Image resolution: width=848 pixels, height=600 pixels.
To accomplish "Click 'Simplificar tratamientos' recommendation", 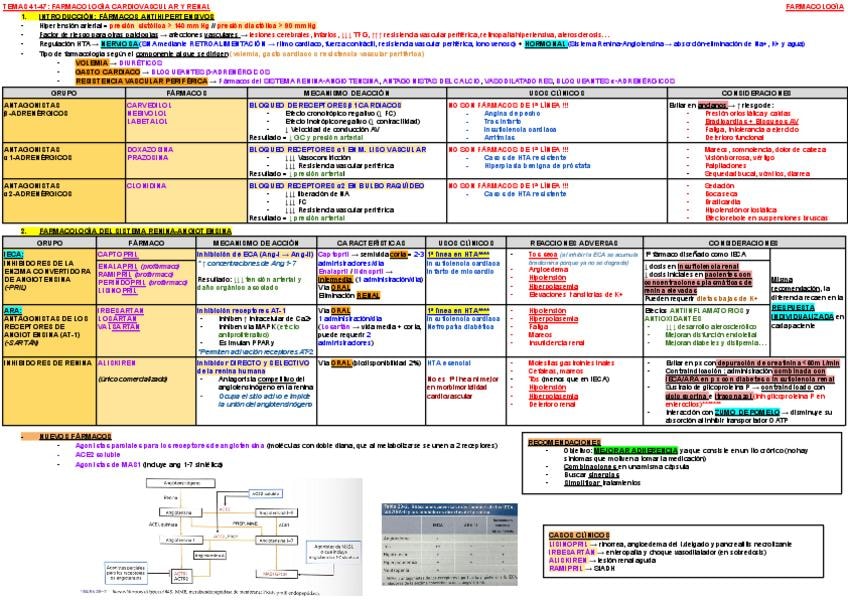I will (x=602, y=483).
